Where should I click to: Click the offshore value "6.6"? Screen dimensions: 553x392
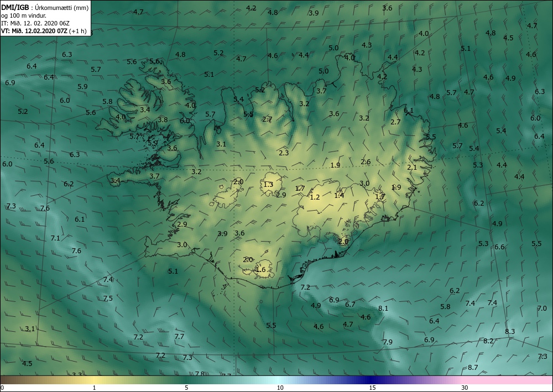(x=499, y=247)
